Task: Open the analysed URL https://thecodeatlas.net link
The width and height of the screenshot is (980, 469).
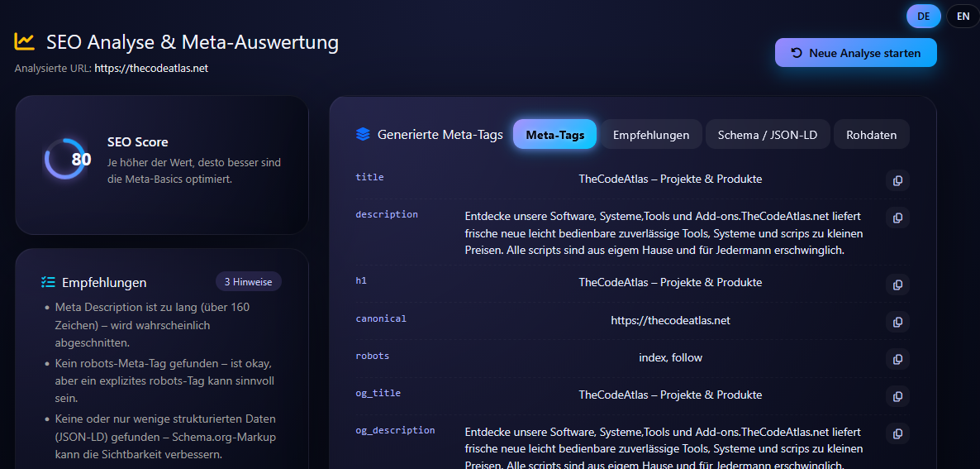Action: pyautogui.click(x=151, y=68)
